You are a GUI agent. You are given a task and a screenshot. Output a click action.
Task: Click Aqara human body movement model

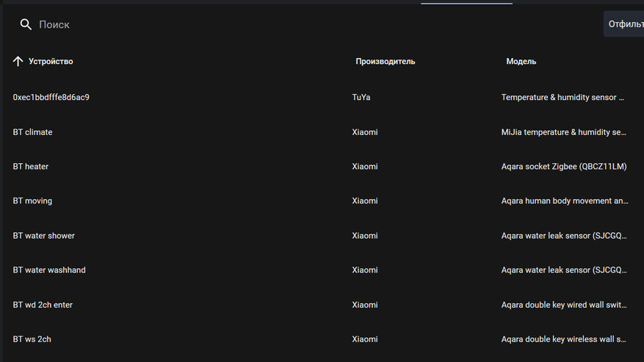(565, 201)
